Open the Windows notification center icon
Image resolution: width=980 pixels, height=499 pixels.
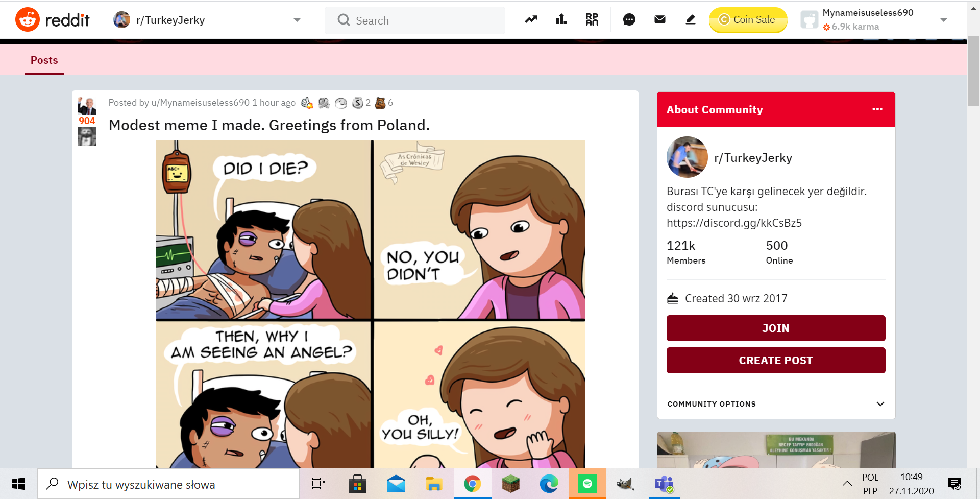tap(954, 484)
